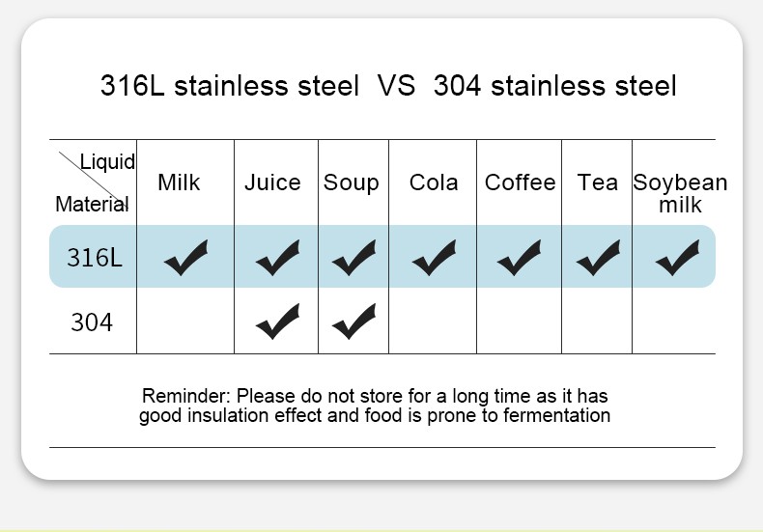This screenshot has width=763, height=532.
Task: Click the 316L row label
Action: [x=94, y=258]
